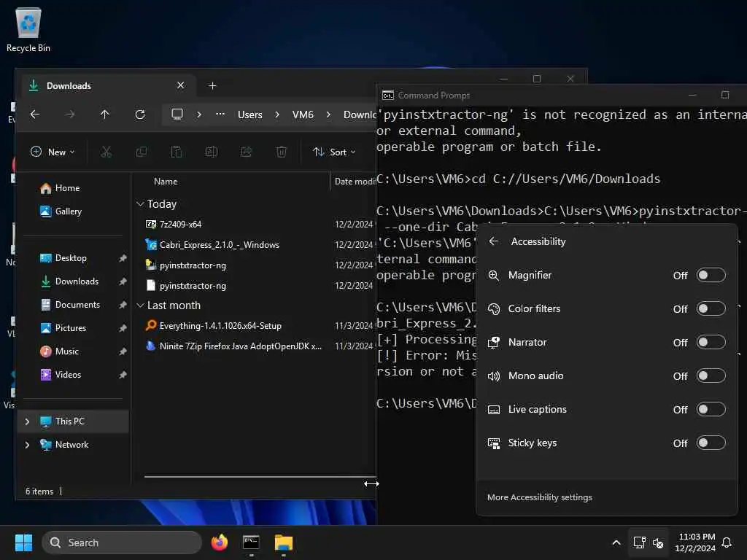Open File Explorer from the taskbar
Screen dimensions: 747x560
pos(284,542)
